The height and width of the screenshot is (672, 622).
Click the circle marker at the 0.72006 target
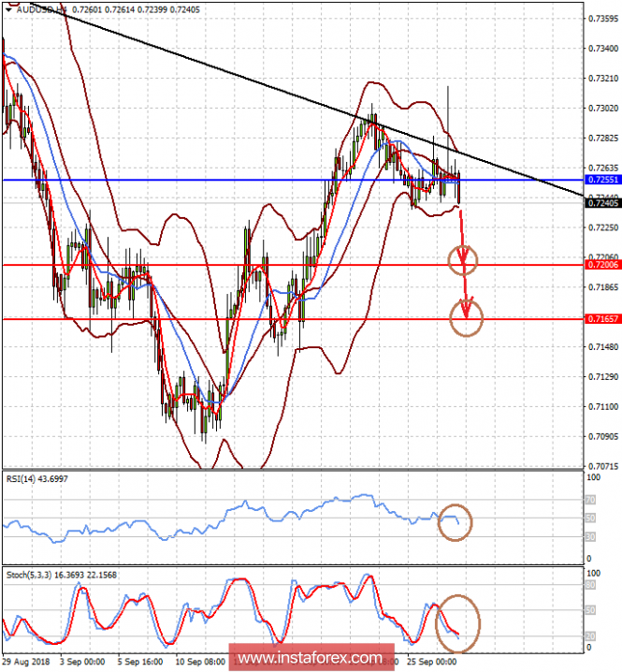[464, 257]
